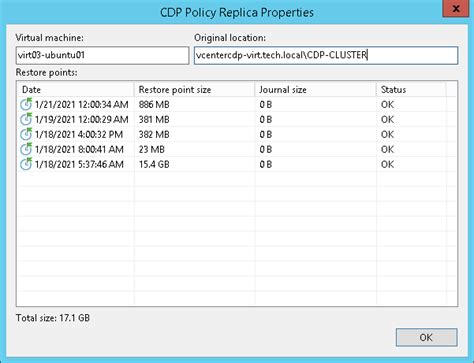
Task: Click the 23 MB restore point size
Action: click(152, 150)
